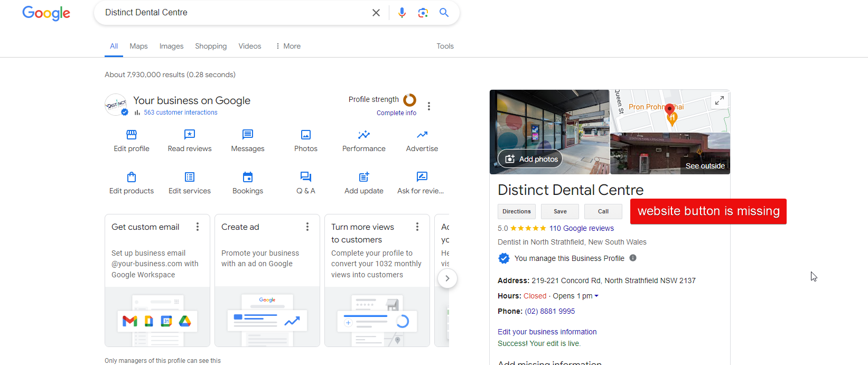The height and width of the screenshot is (365, 868).
Task: Open See outside street view thumbnail
Action: pyautogui.click(x=670, y=154)
